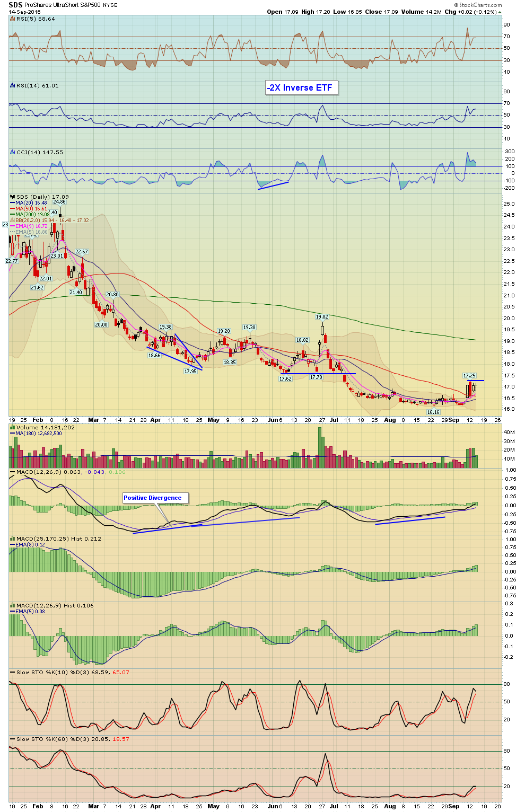Click the 18.35 price label
This screenshot has width=525, height=812.
[230, 362]
